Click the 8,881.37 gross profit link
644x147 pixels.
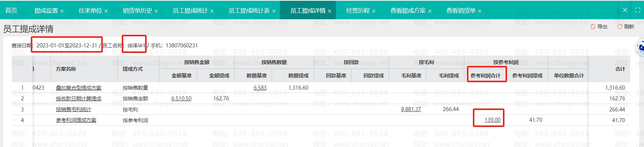point(411,109)
